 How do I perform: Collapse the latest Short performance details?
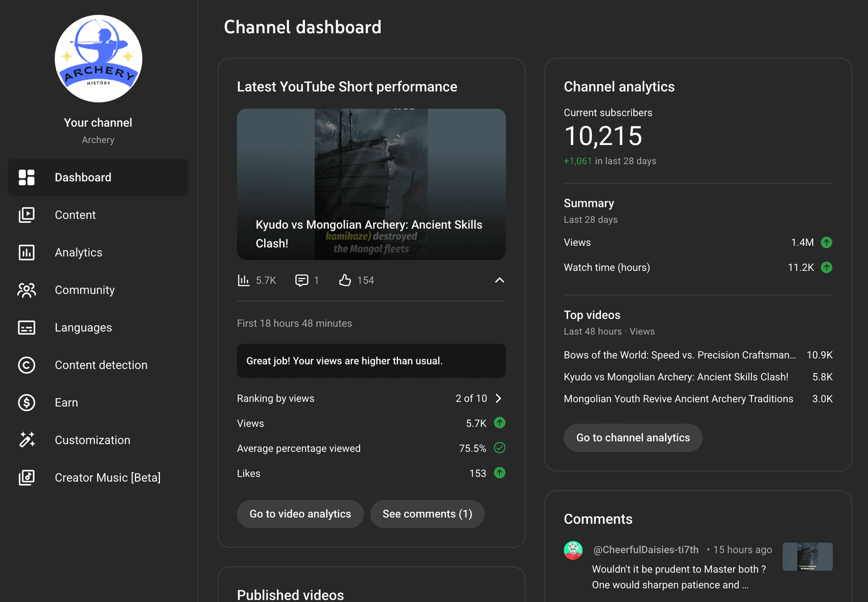(x=500, y=280)
